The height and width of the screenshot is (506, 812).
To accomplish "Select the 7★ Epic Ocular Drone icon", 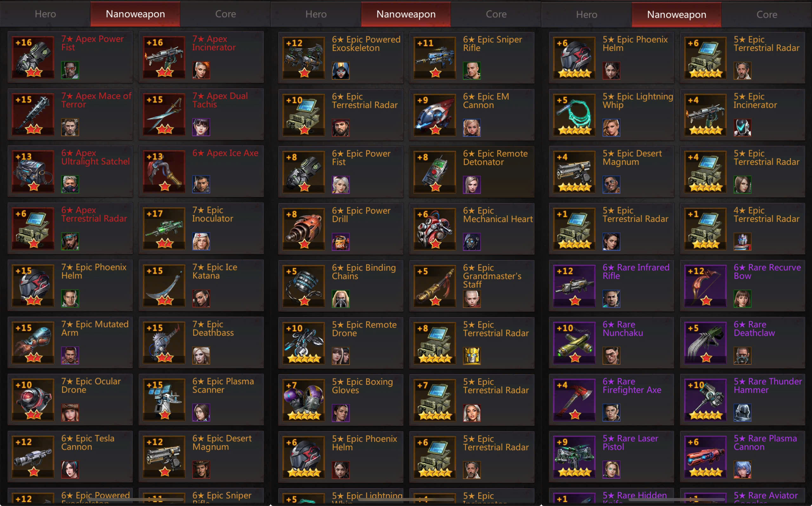I will coord(33,399).
